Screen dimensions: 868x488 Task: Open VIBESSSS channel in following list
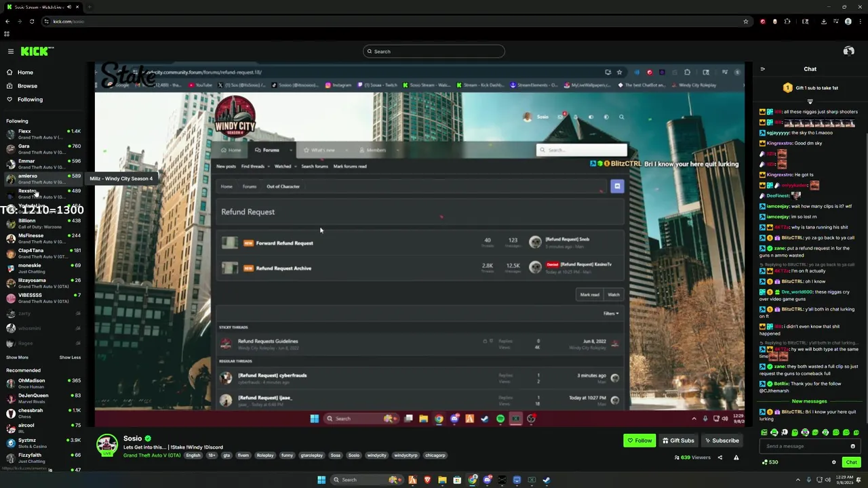tap(43, 298)
